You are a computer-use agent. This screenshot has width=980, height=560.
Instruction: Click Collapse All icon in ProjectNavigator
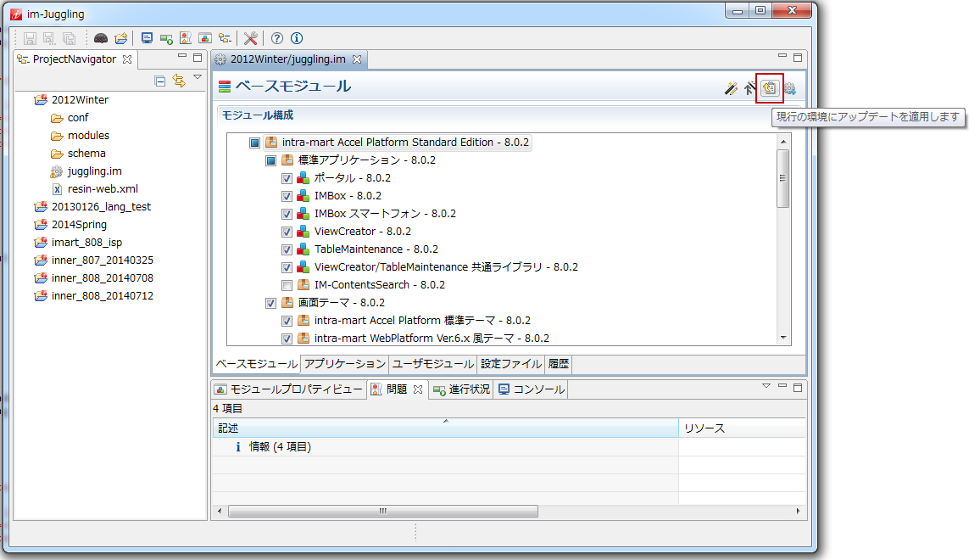pyautogui.click(x=160, y=81)
